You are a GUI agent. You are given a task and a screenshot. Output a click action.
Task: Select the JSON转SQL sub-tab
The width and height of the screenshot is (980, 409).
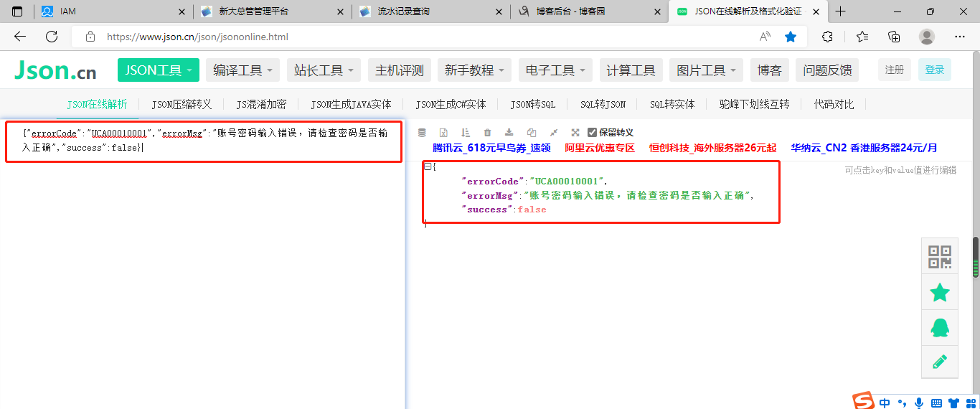(x=533, y=105)
